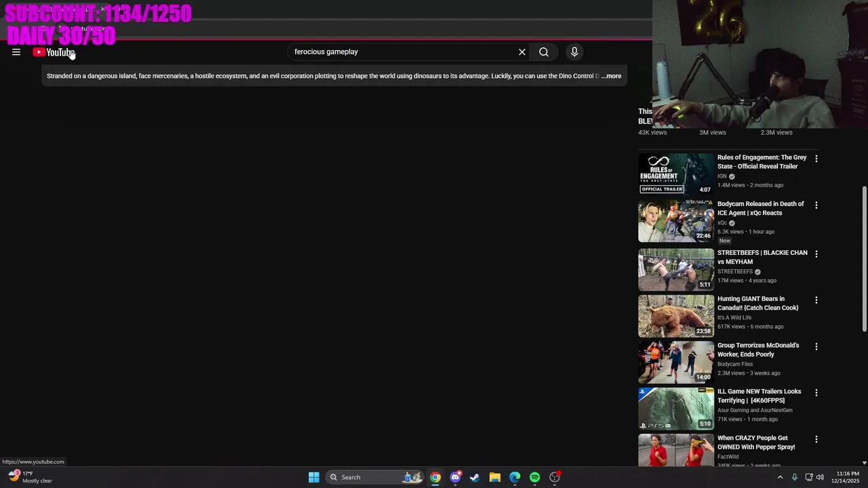Click title 'ILL Game NEW Trailers Looks Terrifying'
Image resolution: width=868 pixels, height=488 pixels.
pyautogui.click(x=759, y=396)
